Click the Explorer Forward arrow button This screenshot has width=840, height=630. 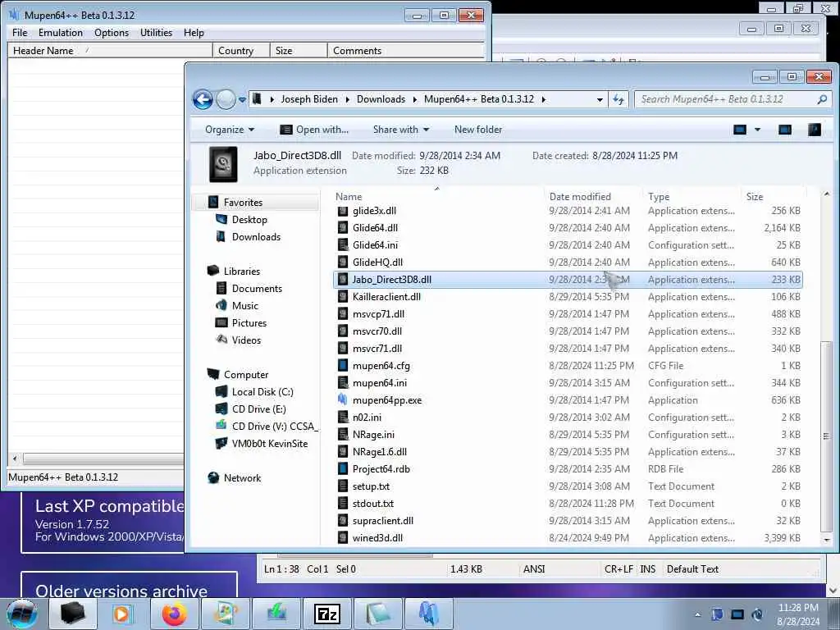226,99
